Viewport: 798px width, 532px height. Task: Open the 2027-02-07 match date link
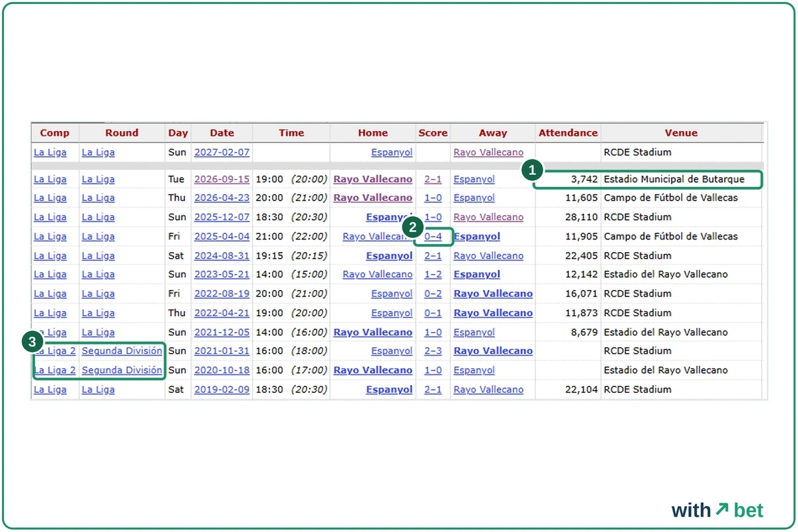[222, 152]
